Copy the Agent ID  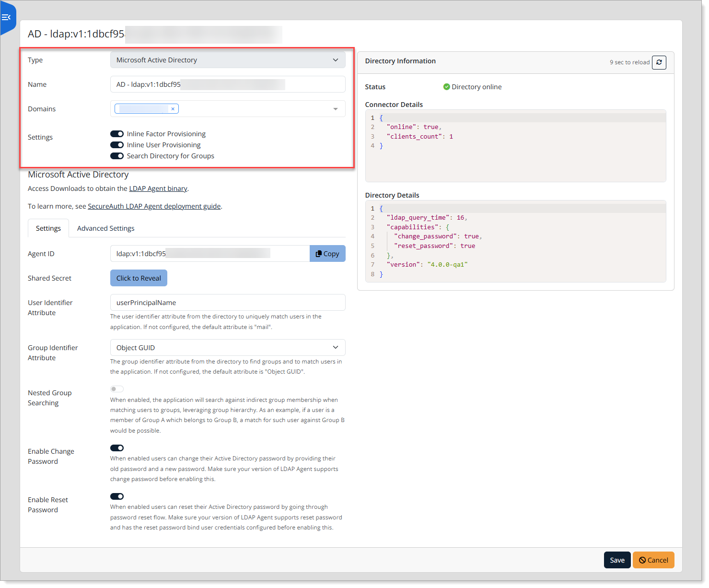click(327, 254)
